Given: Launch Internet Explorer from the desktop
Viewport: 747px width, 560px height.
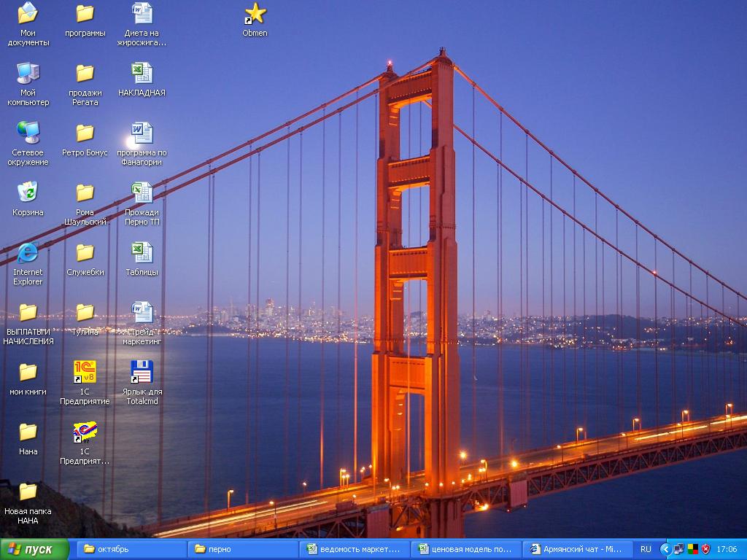Looking at the screenshot, I should tap(28, 253).
